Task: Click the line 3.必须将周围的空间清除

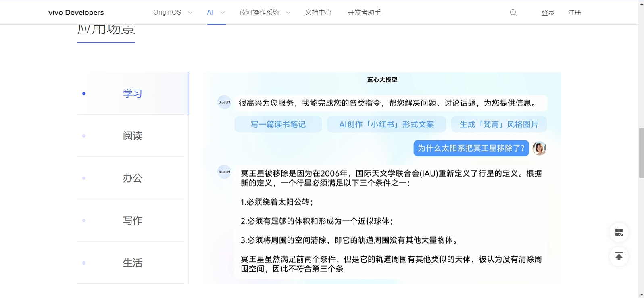Action: [350, 240]
